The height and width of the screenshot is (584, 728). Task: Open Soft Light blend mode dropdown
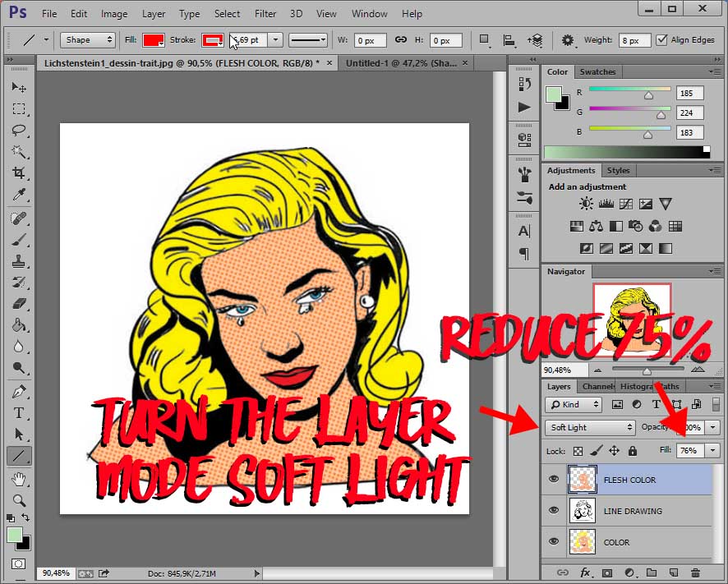[590, 427]
